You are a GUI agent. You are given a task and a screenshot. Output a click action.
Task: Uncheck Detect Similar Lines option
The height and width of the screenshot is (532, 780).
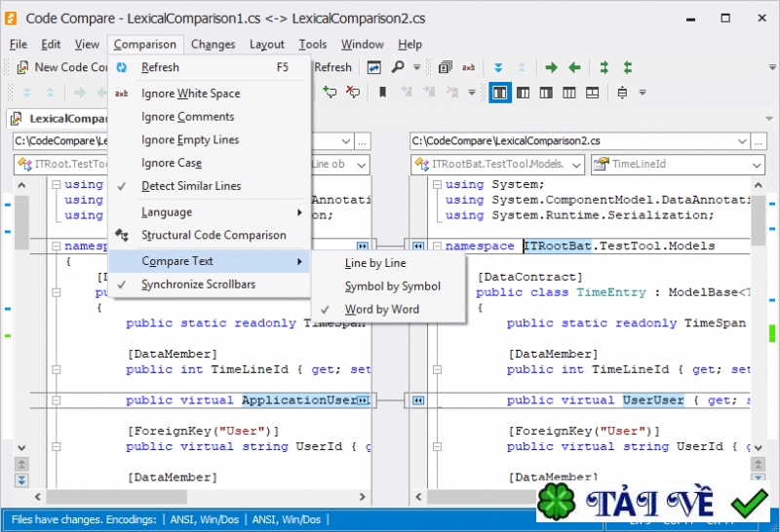click(x=190, y=185)
